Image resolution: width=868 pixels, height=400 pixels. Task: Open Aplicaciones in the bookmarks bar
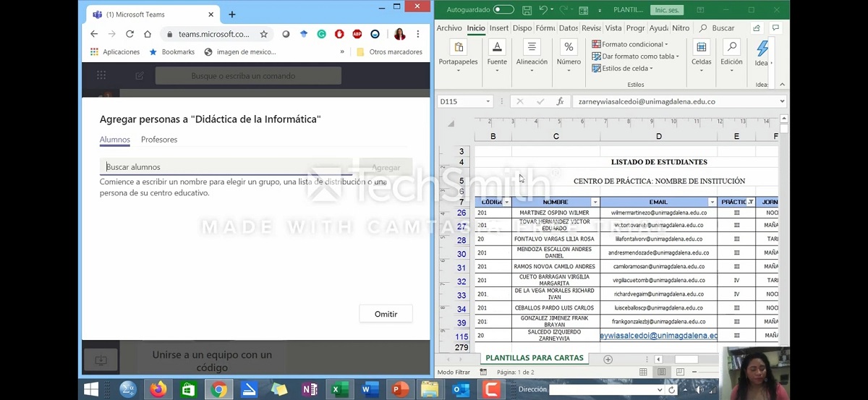pyautogui.click(x=115, y=52)
